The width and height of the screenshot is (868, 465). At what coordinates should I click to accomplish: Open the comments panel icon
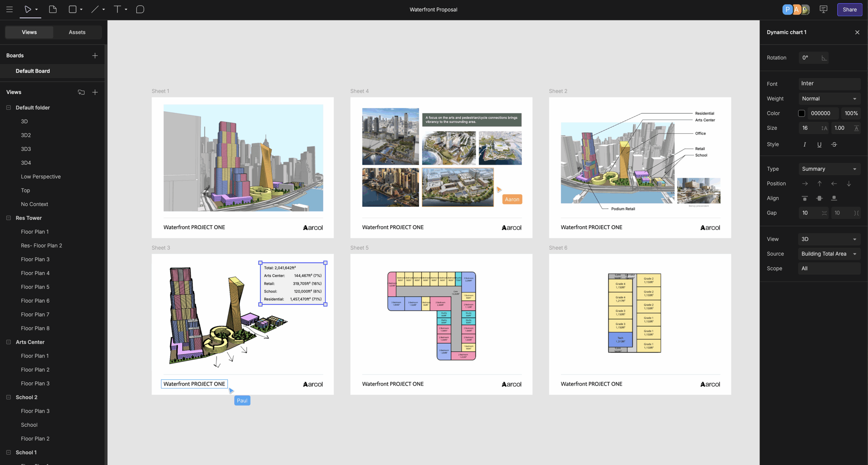point(823,10)
